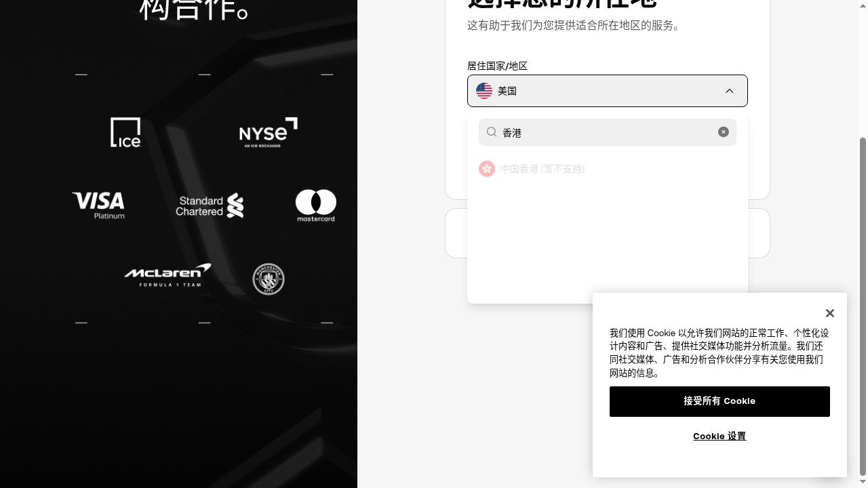
Task: Clear the 香港 search text with the x icon
Action: 724,132
